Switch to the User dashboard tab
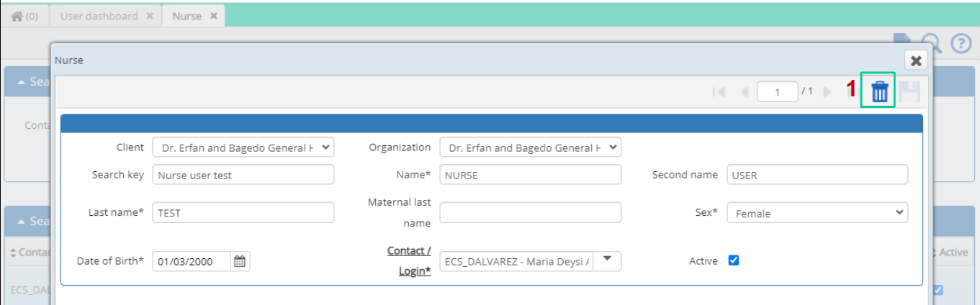The height and width of the screenshot is (305, 980). (x=106, y=16)
